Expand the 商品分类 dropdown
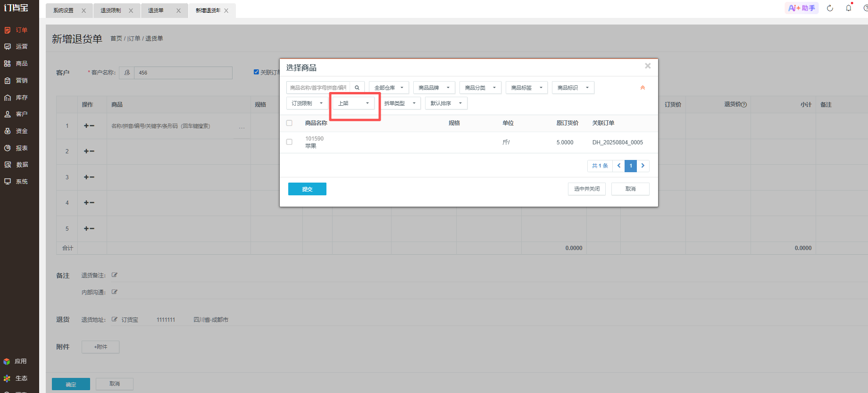The width and height of the screenshot is (868, 393). 480,88
